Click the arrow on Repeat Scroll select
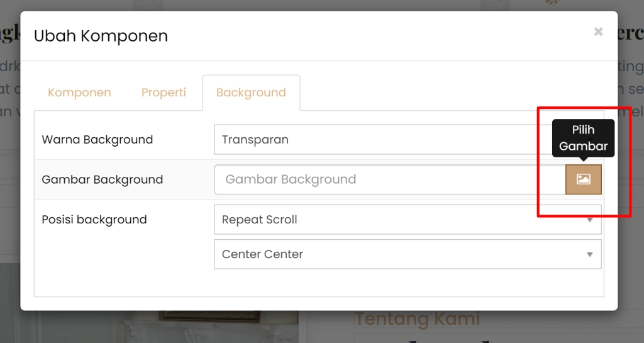 590,220
